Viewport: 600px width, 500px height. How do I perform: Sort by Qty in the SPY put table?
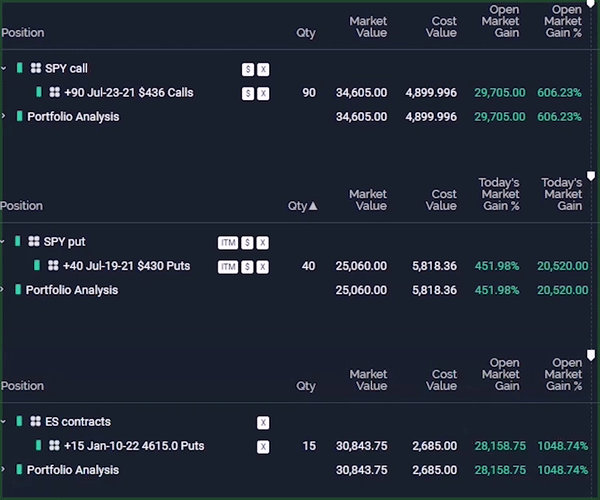point(302,206)
